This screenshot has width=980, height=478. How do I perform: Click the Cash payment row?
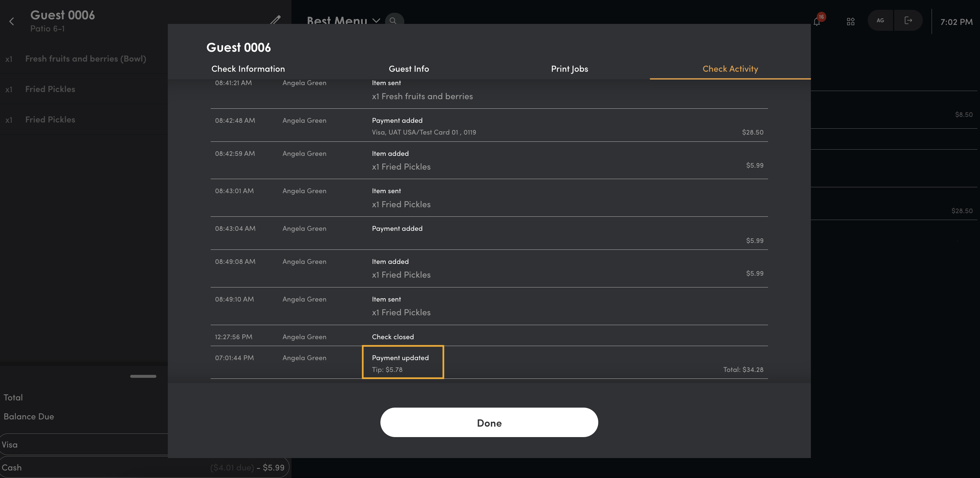point(145,467)
